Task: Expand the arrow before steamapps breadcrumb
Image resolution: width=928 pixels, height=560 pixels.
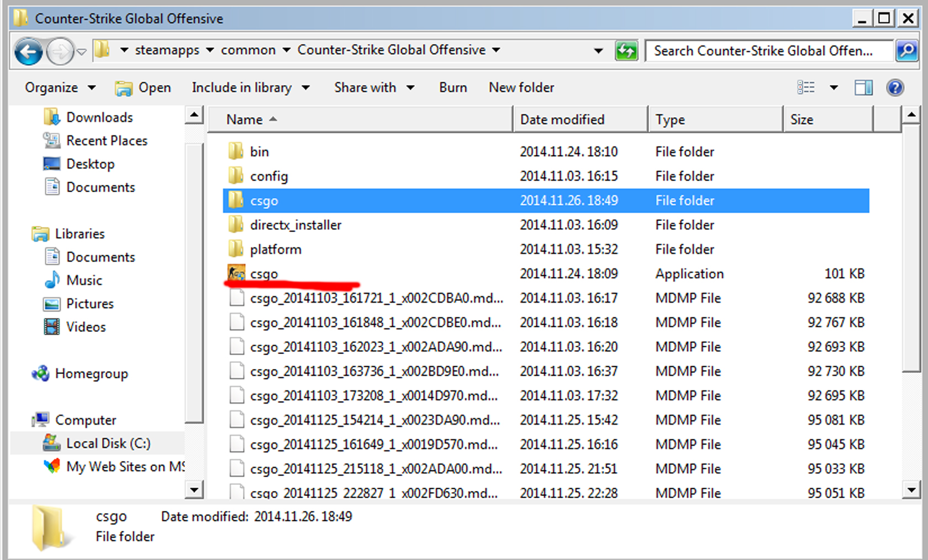Action: point(124,50)
